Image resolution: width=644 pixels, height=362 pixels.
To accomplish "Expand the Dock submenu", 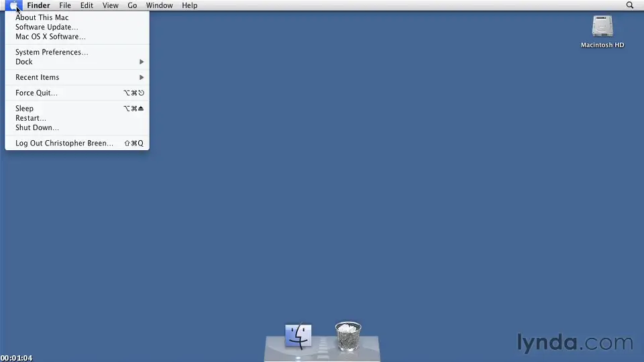I will tap(76, 62).
